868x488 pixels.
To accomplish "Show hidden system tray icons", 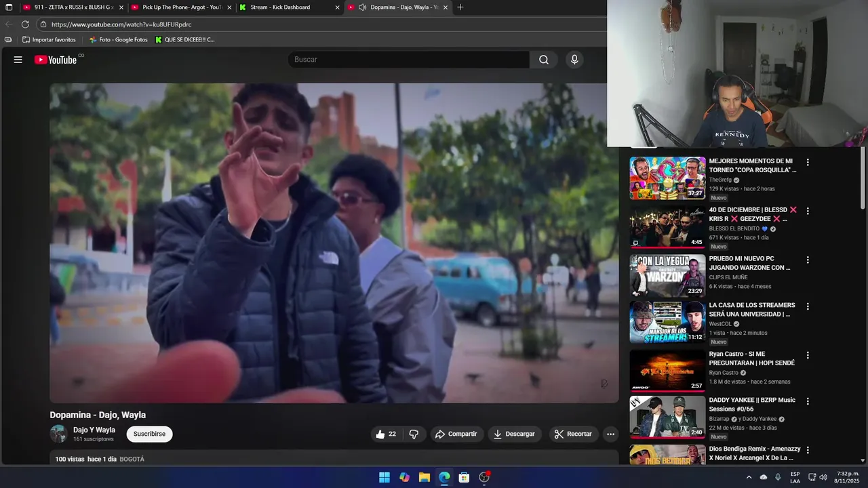I will 749,477.
